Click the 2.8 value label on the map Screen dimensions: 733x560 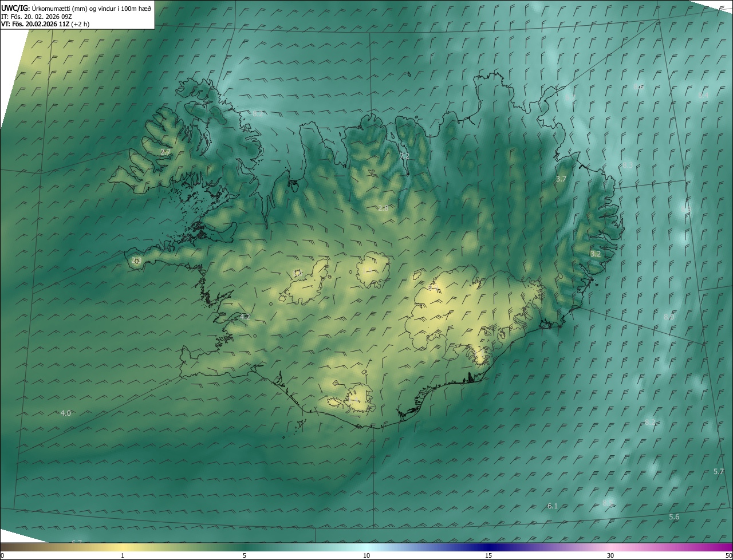click(x=383, y=208)
